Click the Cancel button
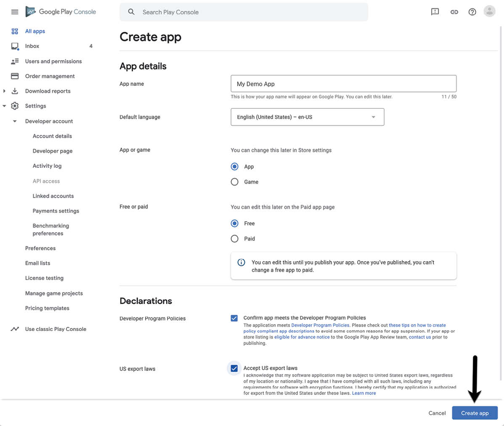504x426 pixels. tap(437, 413)
